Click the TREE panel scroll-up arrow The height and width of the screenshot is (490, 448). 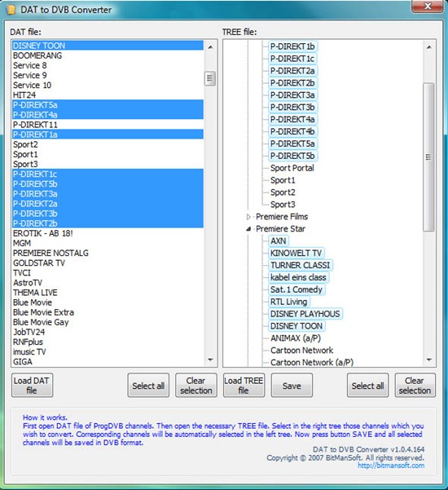(429, 47)
